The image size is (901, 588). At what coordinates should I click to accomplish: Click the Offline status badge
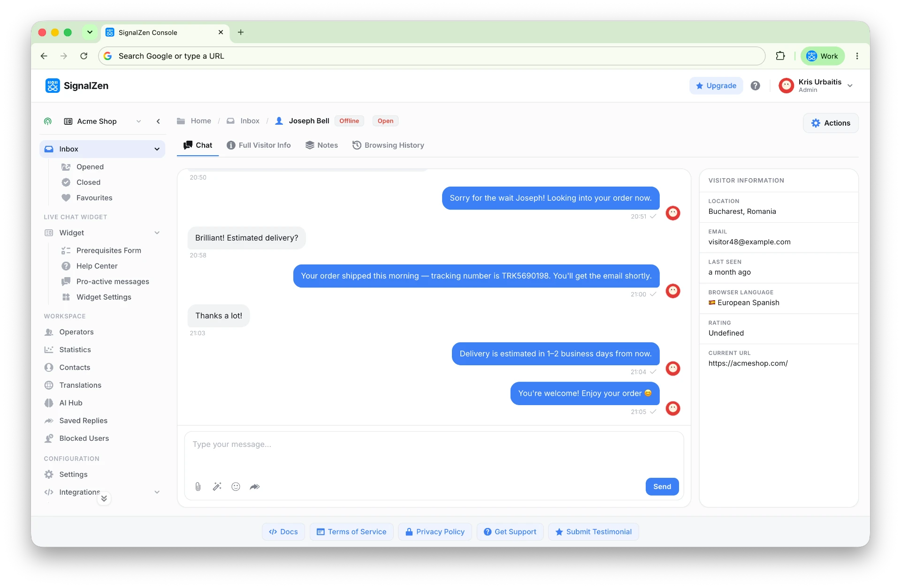(x=349, y=121)
